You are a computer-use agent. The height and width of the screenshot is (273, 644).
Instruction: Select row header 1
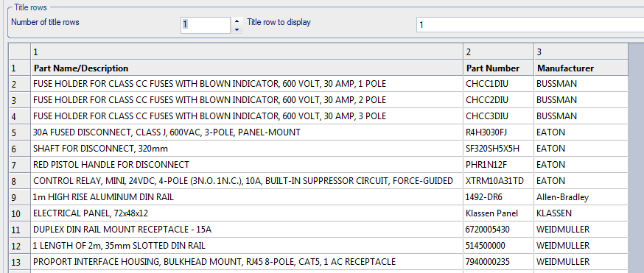click(x=19, y=68)
